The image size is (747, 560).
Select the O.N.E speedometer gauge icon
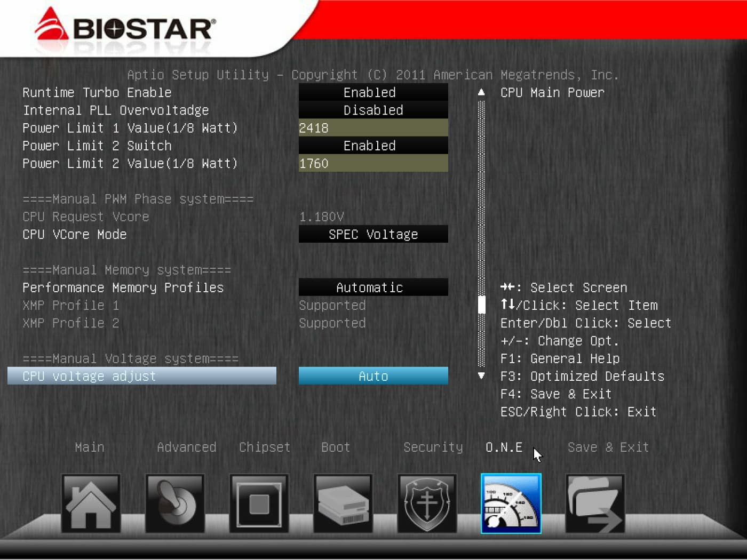511,503
